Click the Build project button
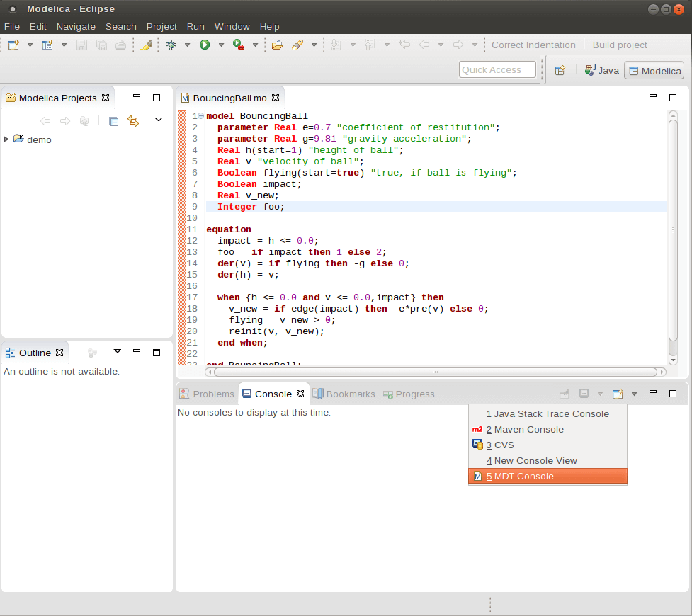The width and height of the screenshot is (692, 616). [619, 45]
